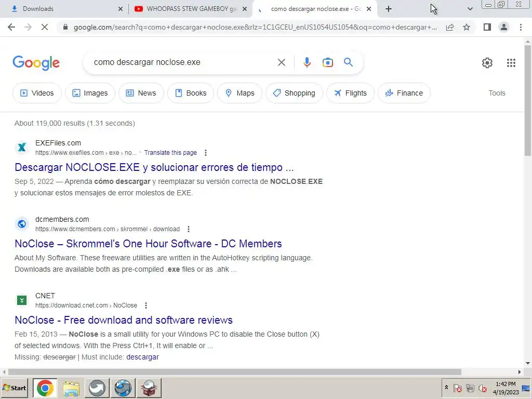Switch to the Downloads tab
Image resolution: width=532 pixels, height=399 pixels.
[x=64, y=9]
